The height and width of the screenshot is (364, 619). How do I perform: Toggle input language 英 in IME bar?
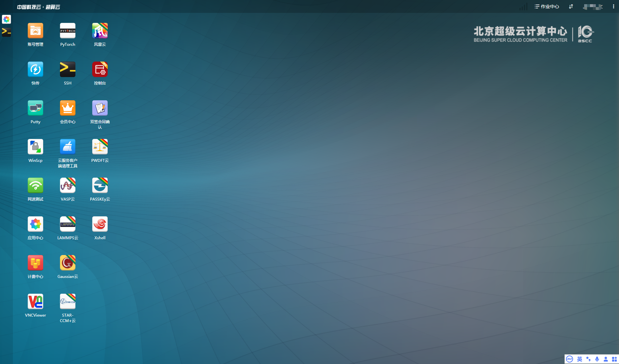click(580, 359)
